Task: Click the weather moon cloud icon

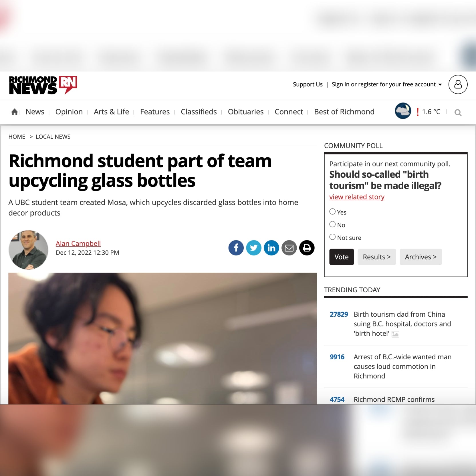Action: coord(403,111)
